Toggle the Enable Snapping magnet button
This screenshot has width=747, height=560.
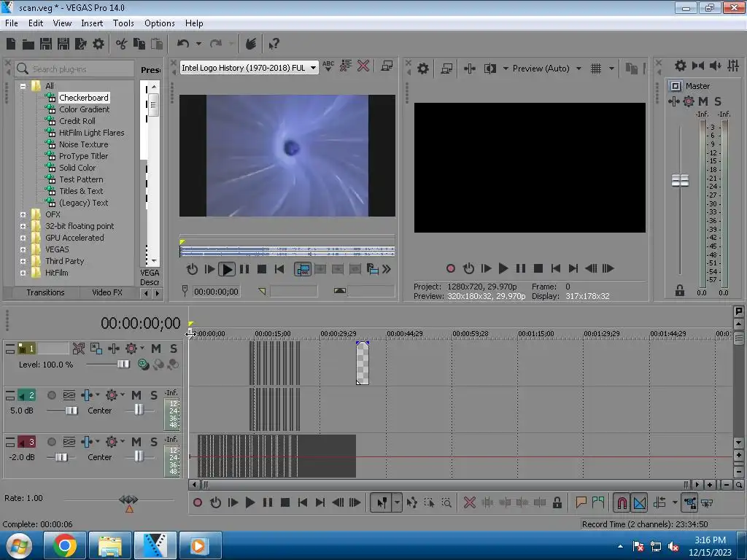(622, 502)
